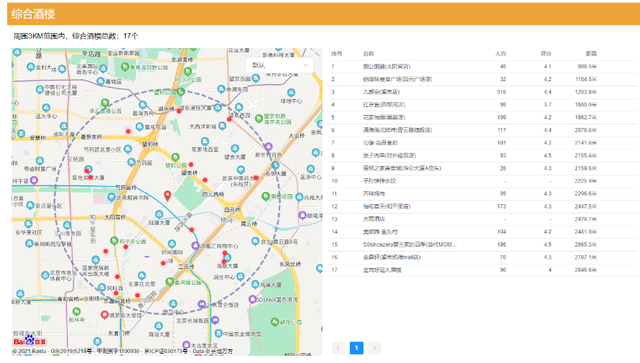Select row 3 with per-capita 516
The image size is (640, 363).
[x=482, y=92]
